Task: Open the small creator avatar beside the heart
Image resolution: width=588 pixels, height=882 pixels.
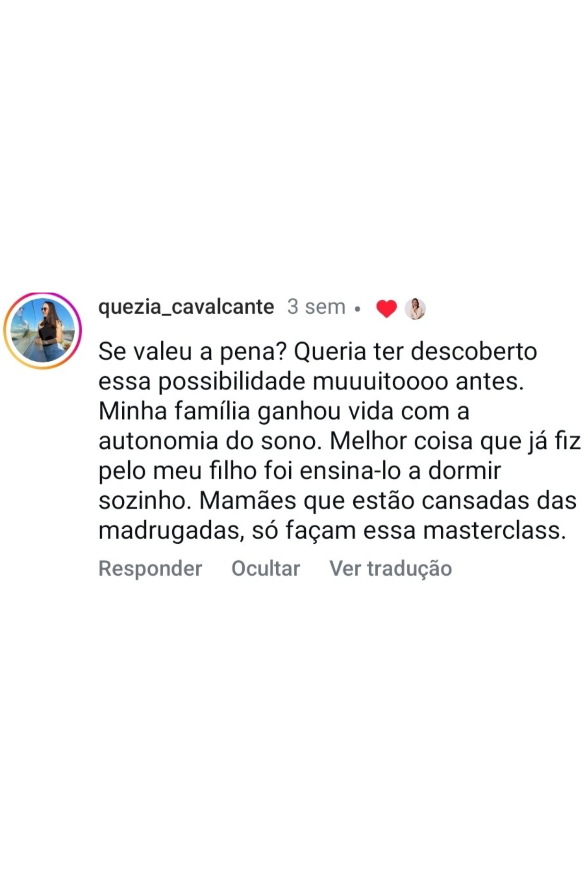Action: coord(415,309)
